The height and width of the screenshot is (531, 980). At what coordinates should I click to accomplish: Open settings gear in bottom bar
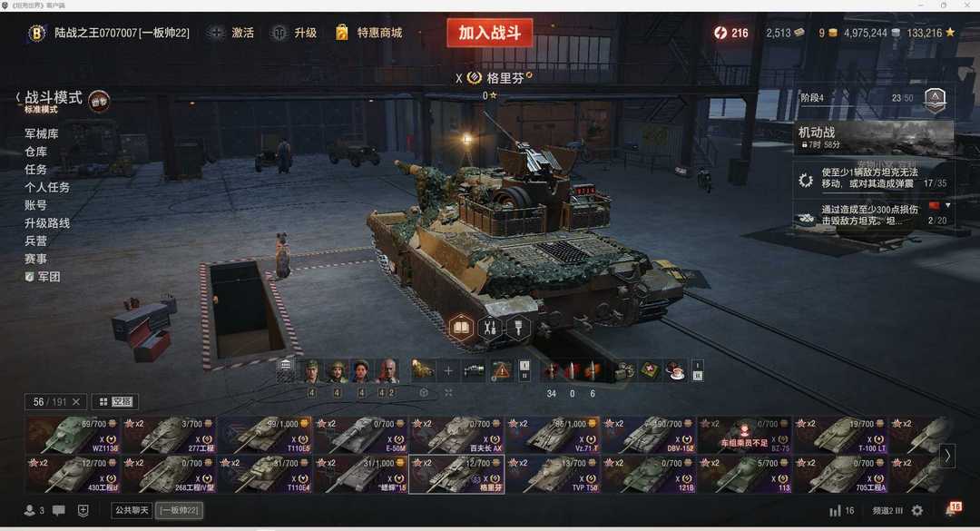[x=916, y=510]
